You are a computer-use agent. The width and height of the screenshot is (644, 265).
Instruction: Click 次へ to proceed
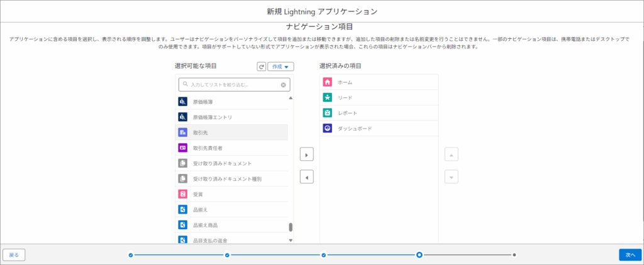[630, 254]
